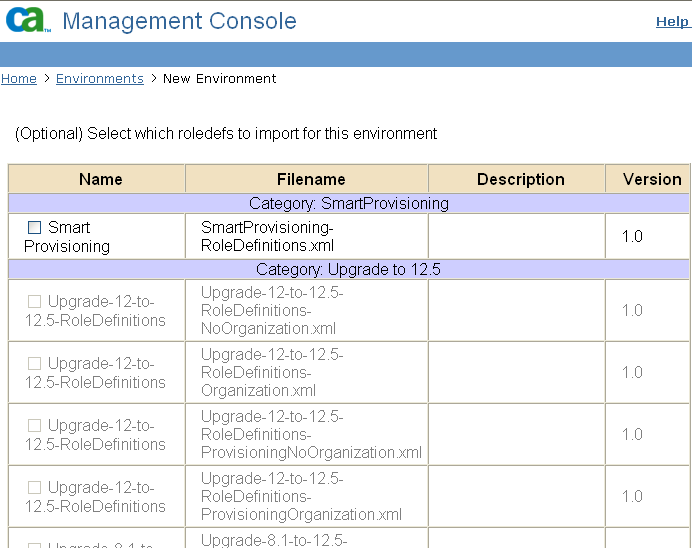Toggle checkbox for ProvisioningNoOrganization.xml row
Viewport: 692px width, 548px height.
(x=35, y=425)
